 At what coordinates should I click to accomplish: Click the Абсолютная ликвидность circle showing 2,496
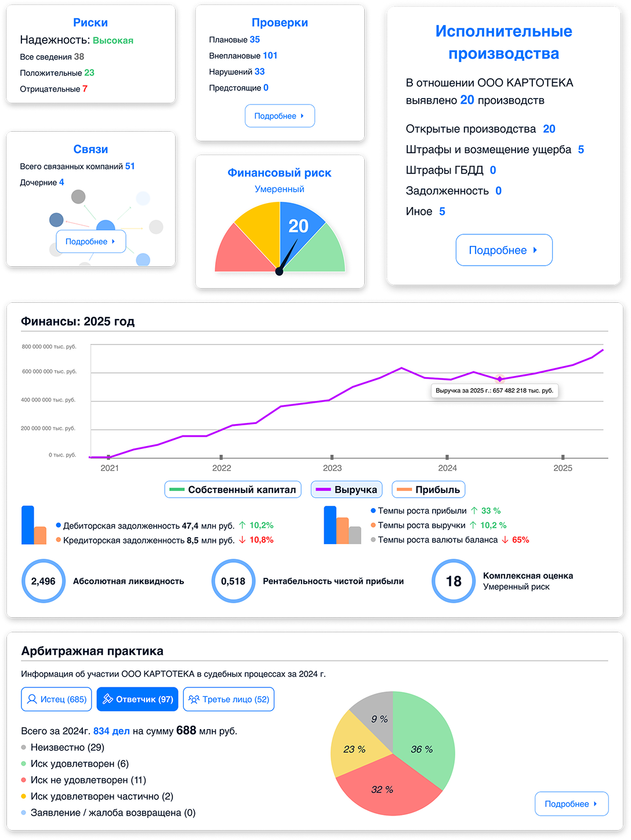(43, 581)
